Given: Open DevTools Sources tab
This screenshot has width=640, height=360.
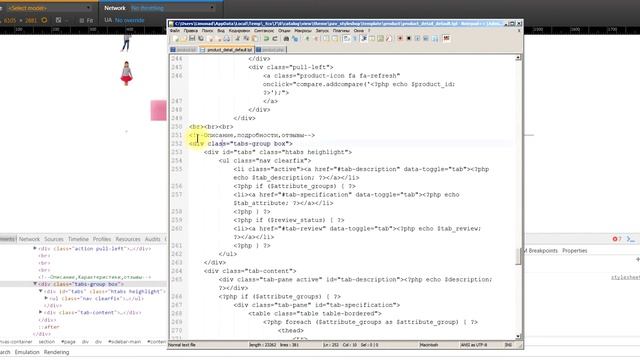Looking at the screenshot, I should (54, 239).
